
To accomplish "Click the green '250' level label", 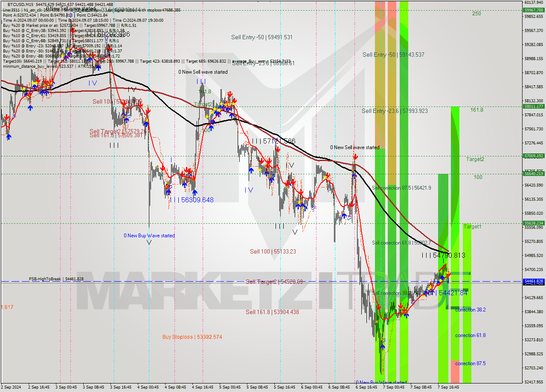I will [476, 14].
